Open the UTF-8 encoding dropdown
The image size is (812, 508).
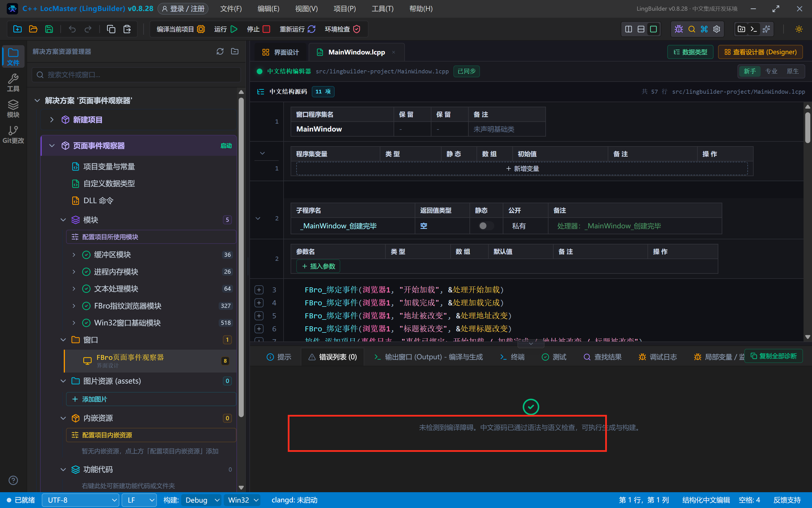pyautogui.click(x=81, y=500)
